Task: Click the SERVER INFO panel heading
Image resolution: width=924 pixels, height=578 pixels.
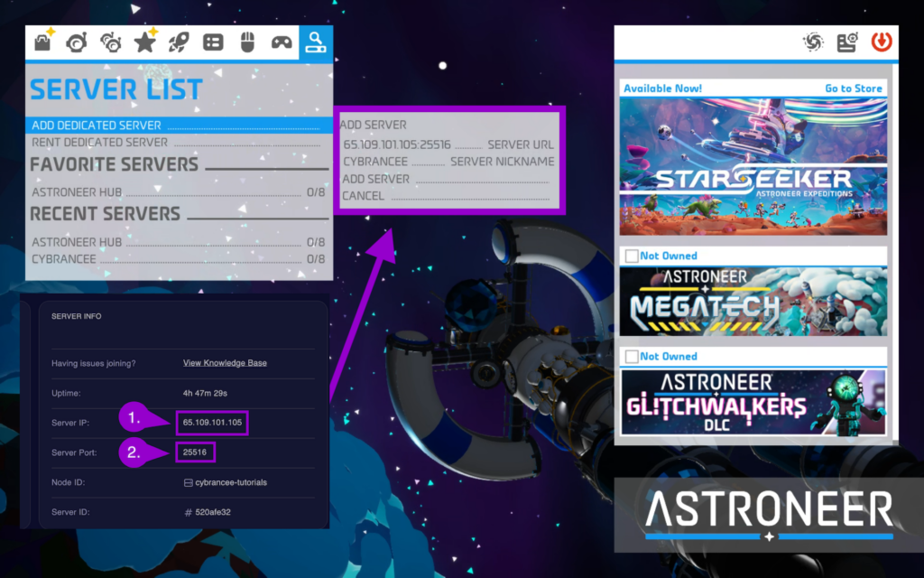Action: [76, 316]
